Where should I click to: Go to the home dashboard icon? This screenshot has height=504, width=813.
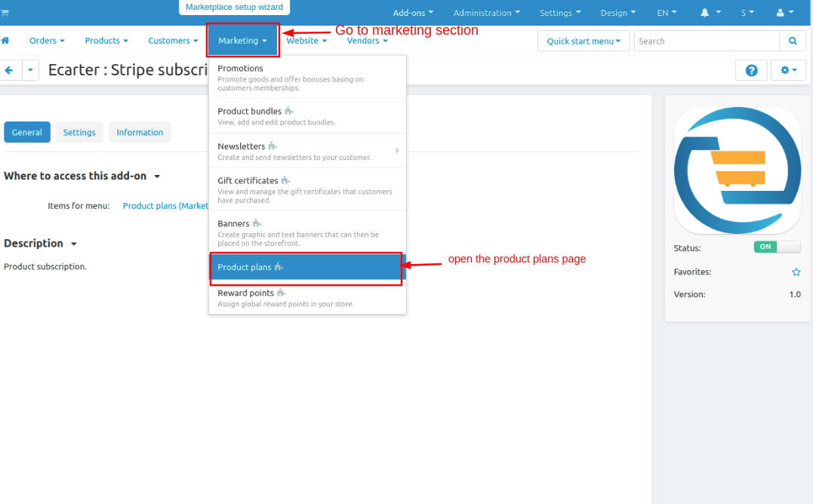[5, 41]
